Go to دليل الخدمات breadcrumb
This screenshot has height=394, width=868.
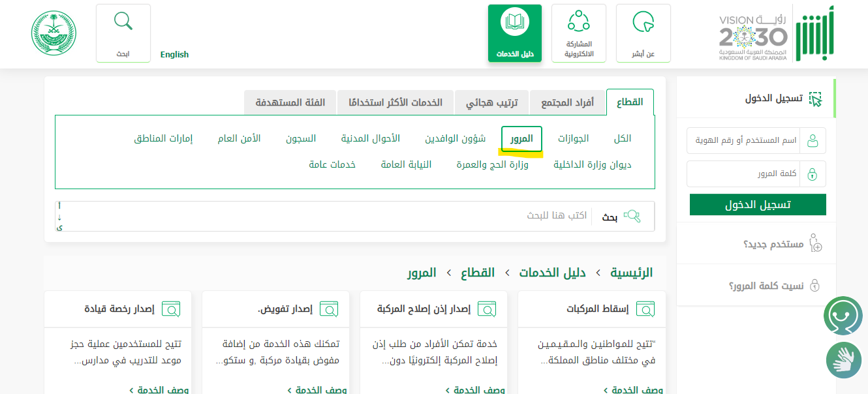tap(552, 273)
